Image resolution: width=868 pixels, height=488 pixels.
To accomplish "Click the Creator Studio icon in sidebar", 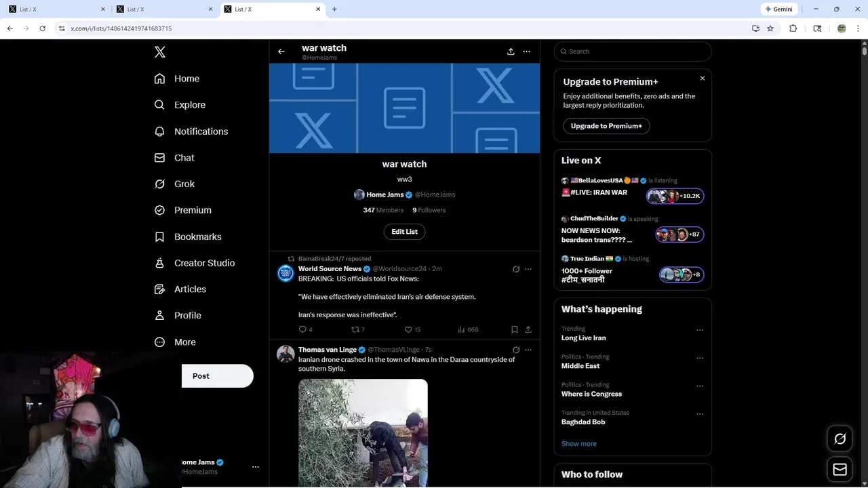I will tap(160, 263).
